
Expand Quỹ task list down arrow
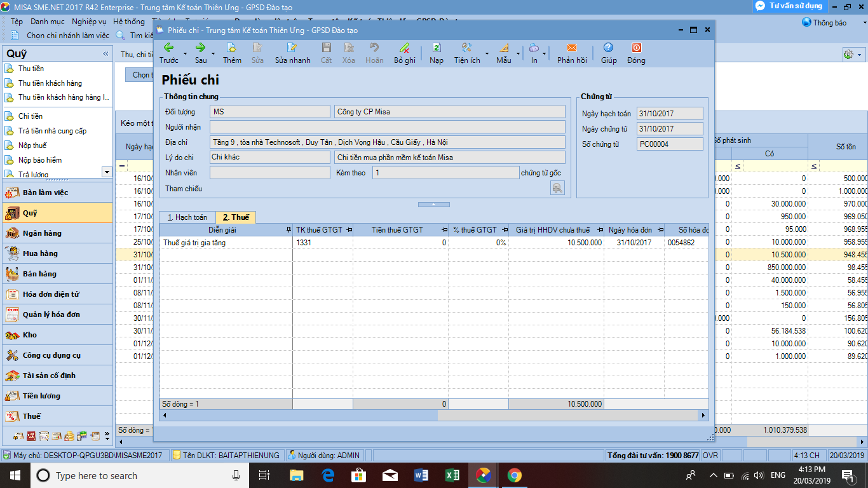(x=107, y=172)
